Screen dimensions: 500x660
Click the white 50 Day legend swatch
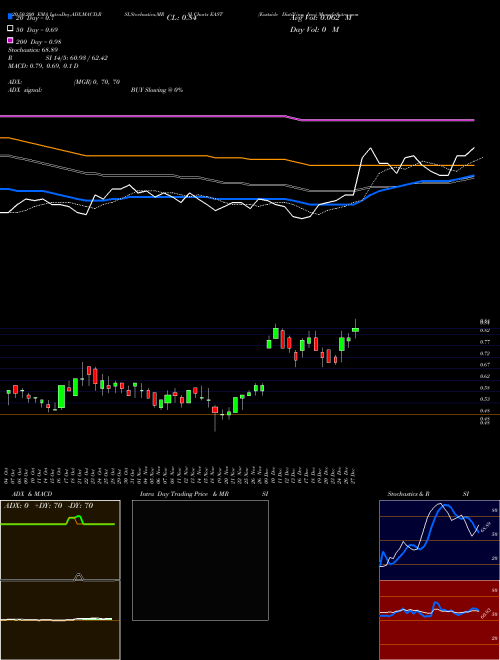(x=10, y=28)
